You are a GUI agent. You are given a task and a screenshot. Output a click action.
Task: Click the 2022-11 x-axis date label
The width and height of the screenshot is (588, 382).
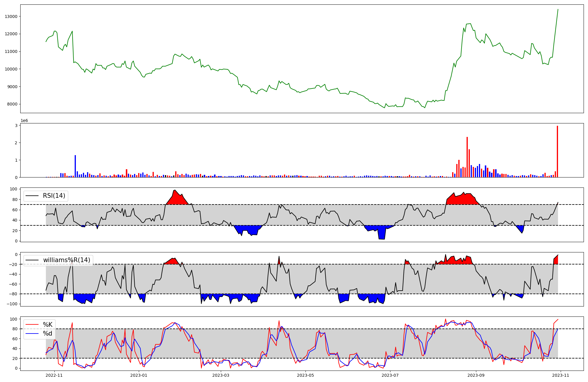pyautogui.click(x=54, y=375)
